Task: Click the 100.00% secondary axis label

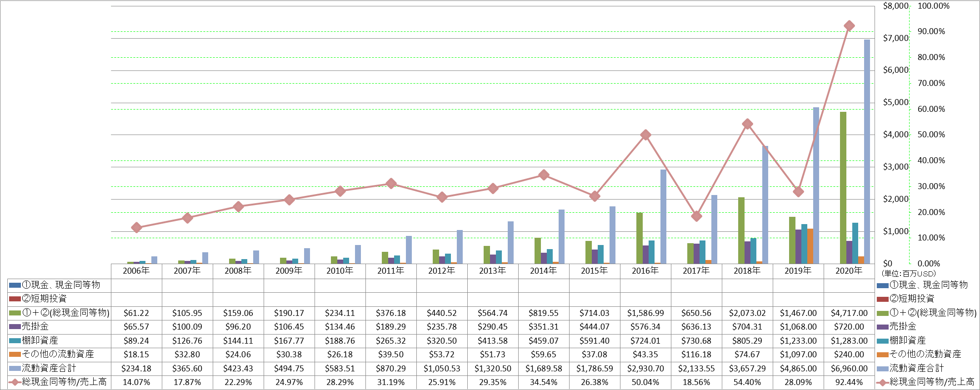Action: pyautogui.click(x=933, y=6)
